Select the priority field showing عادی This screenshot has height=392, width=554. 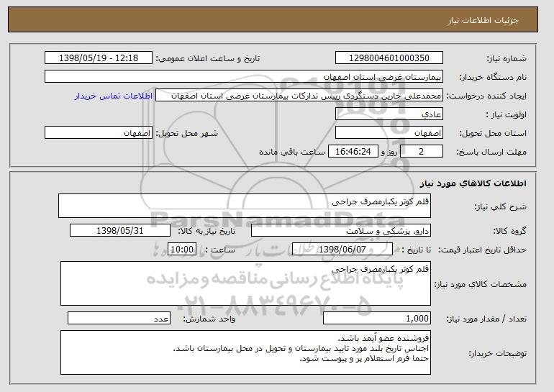tap(389, 114)
